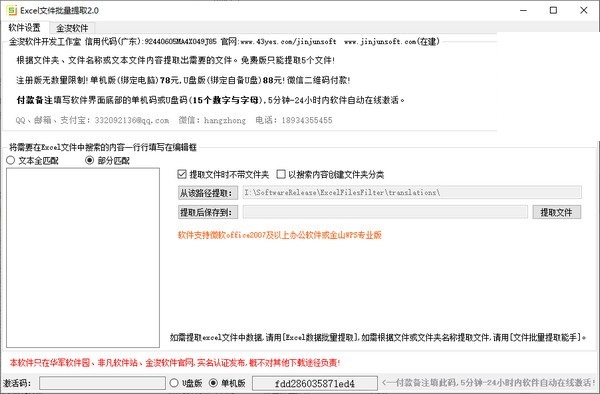Image resolution: width=600 pixels, height=394 pixels.
Task: Click the 提取后保存到 button
Action: 208,212
